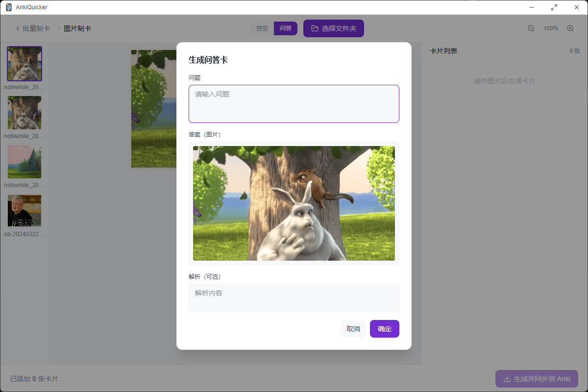588x392 pixels.
Task: Click the download icon in 生成并同步到 Anki
Action: coord(507,379)
